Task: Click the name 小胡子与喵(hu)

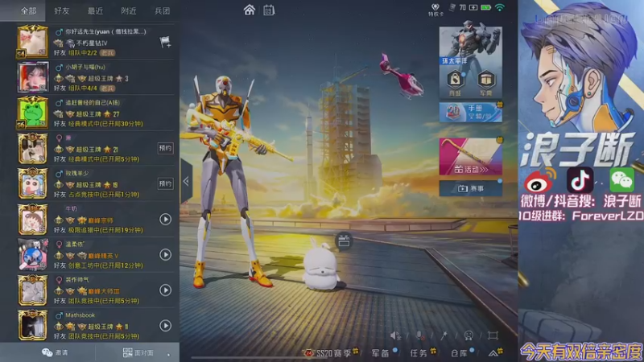Action: point(85,67)
